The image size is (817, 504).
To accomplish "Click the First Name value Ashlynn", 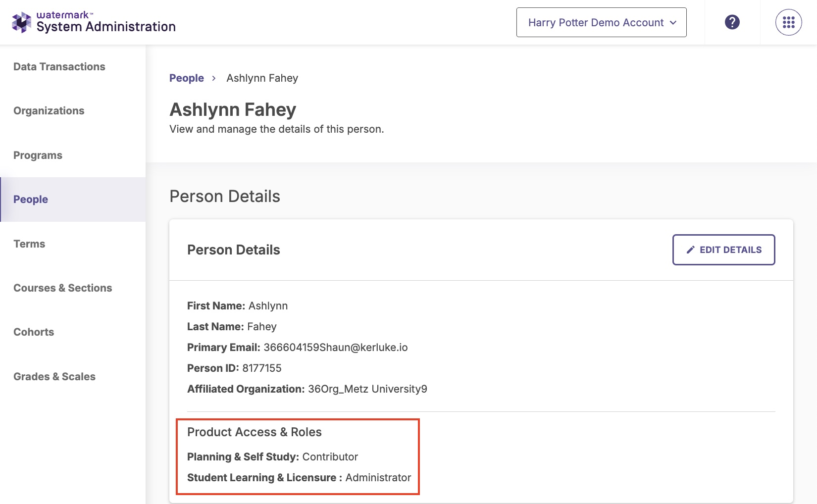I will (x=268, y=306).
